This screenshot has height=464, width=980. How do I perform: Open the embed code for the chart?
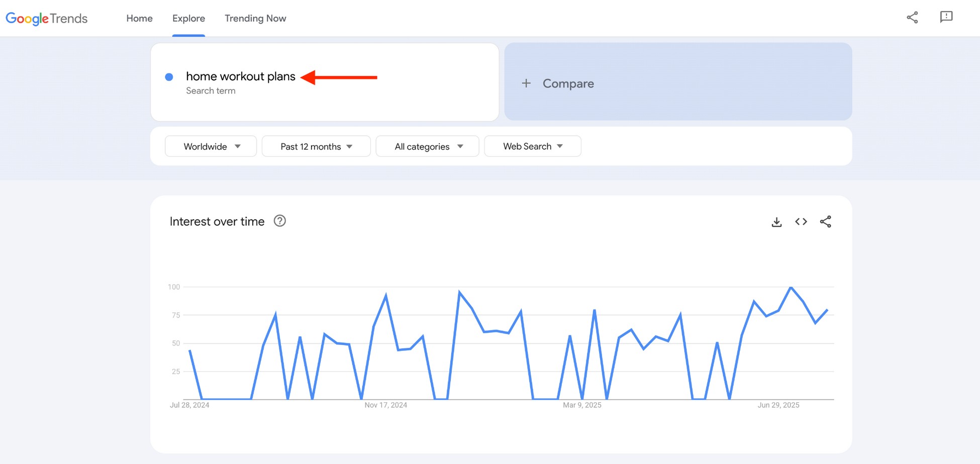[801, 221]
